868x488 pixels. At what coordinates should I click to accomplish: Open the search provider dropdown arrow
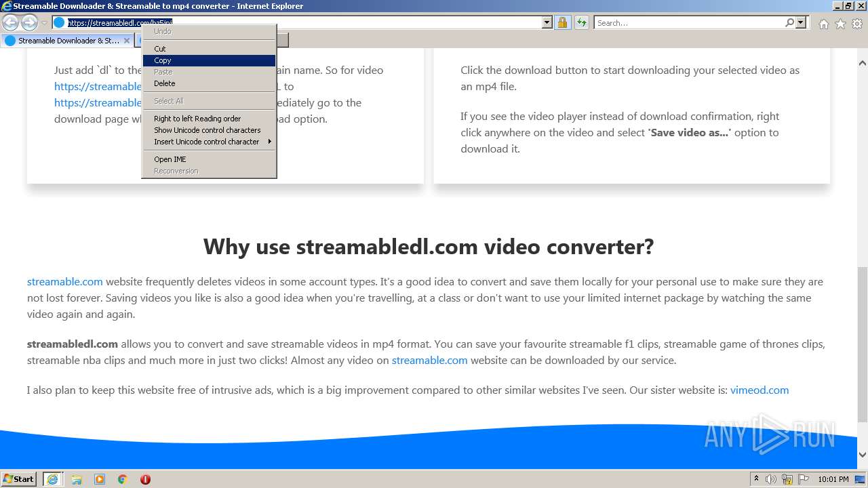pyautogui.click(x=801, y=23)
